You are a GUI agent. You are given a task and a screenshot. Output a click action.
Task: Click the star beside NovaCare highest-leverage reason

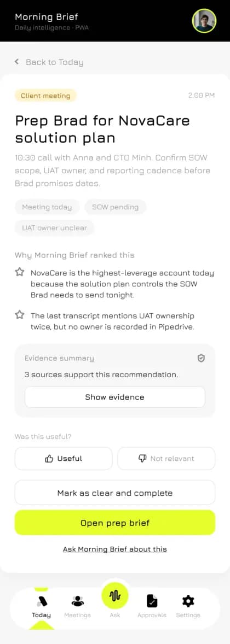coord(19,272)
